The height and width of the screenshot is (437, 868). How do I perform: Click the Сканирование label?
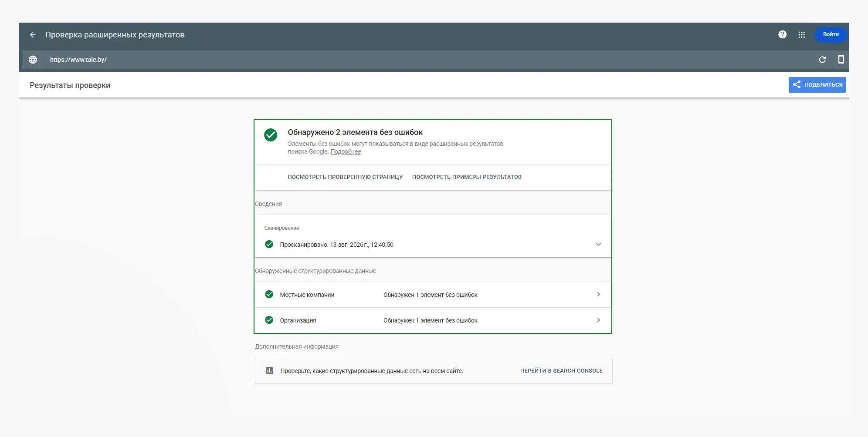pos(281,228)
